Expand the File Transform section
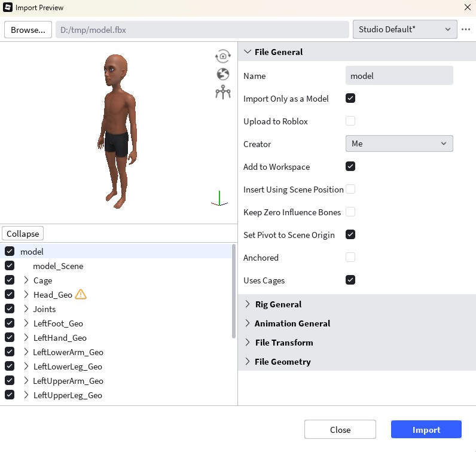This screenshot has height=452, width=476. pos(283,343)
